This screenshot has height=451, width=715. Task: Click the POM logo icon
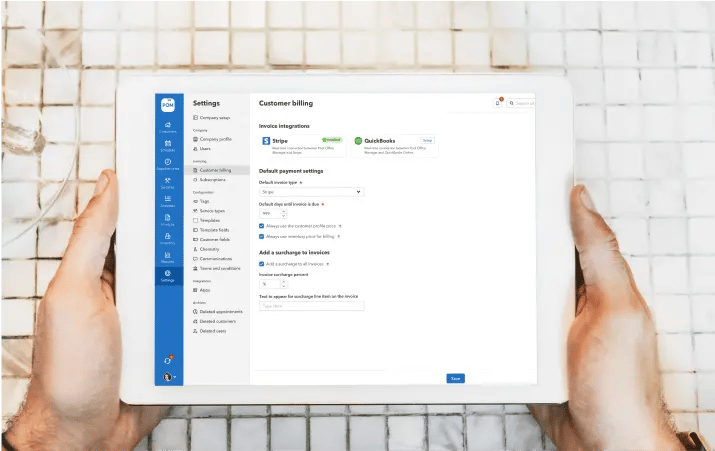coord(167,103)
